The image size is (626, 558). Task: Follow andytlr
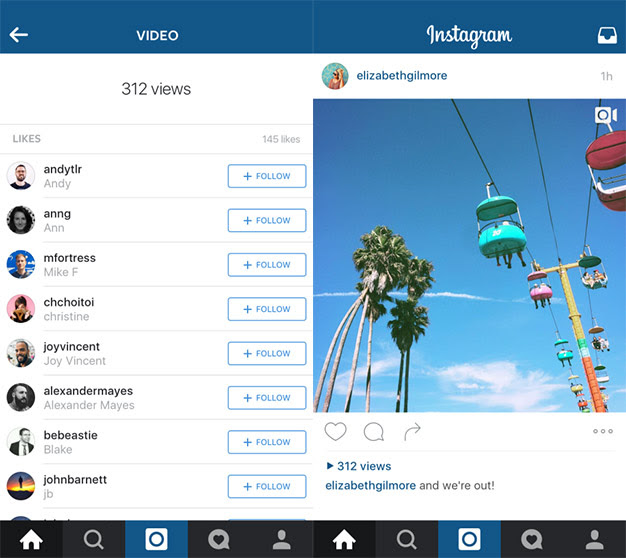(x=267, y=176)
